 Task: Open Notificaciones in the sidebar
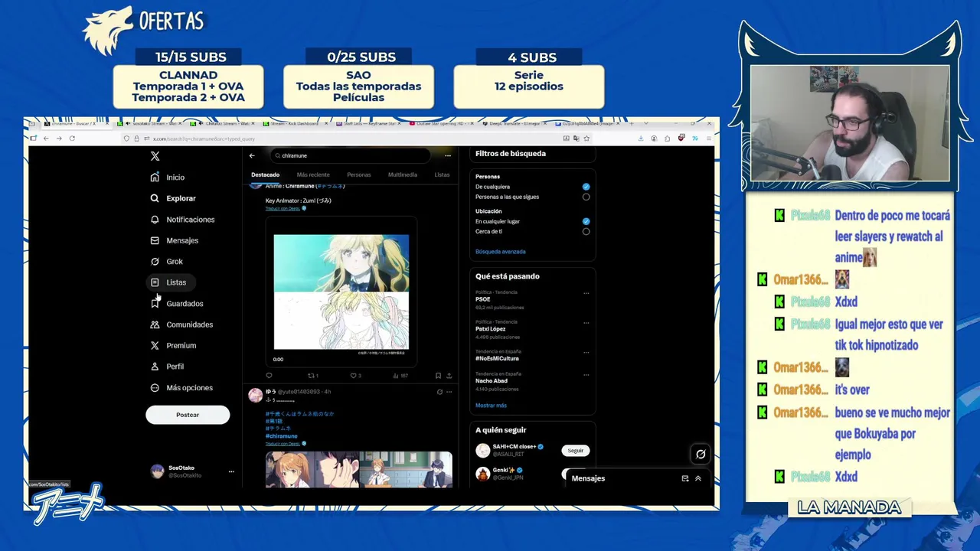pos(182,220)
